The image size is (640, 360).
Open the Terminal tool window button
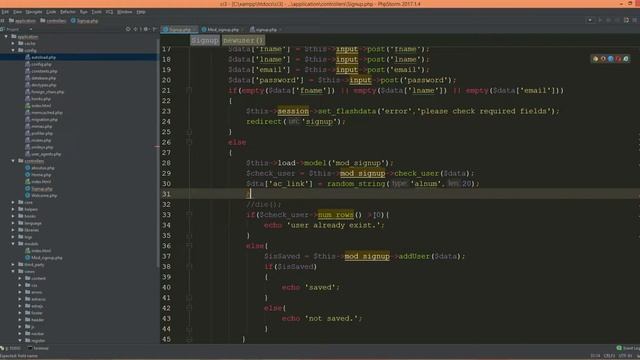pos(38,348)
